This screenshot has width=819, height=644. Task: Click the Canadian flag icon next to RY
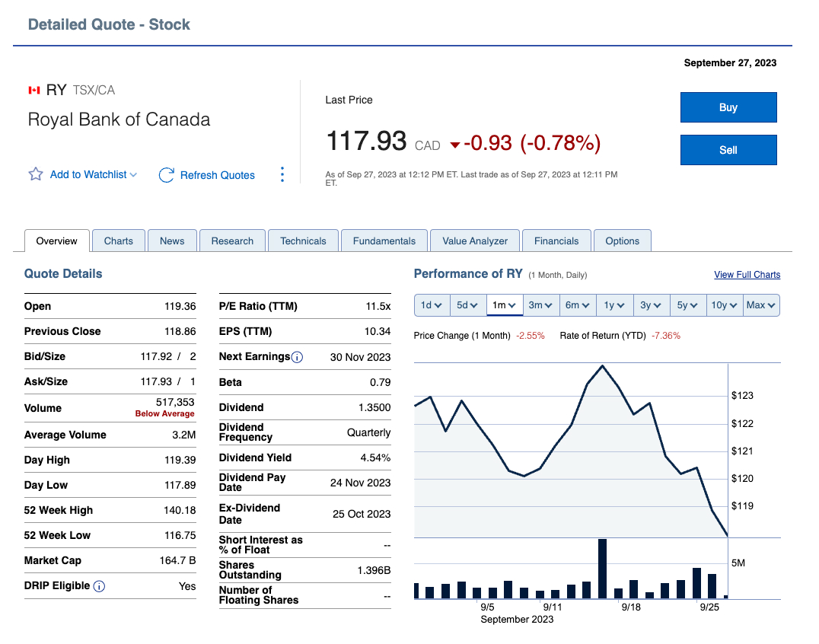[x=34, y=91]
